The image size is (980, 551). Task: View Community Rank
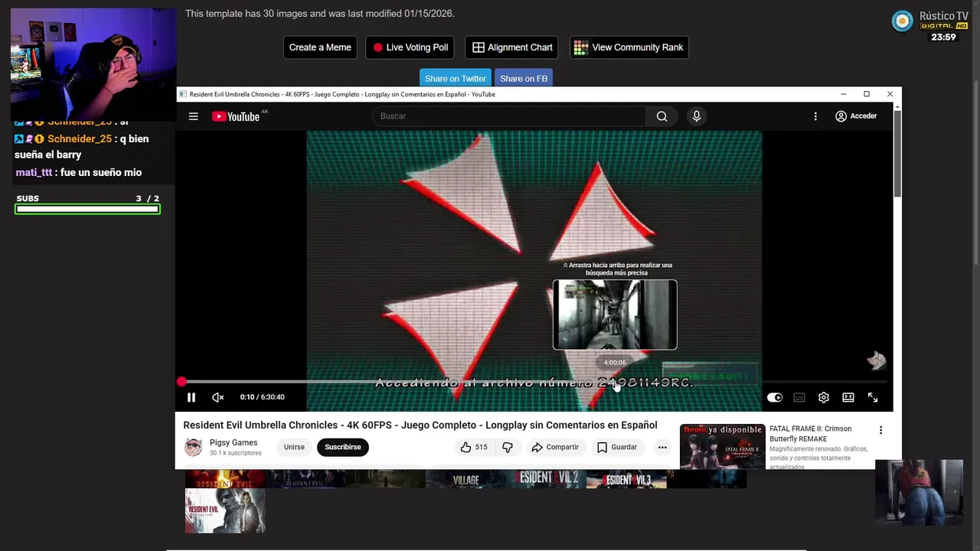[629, 47]
